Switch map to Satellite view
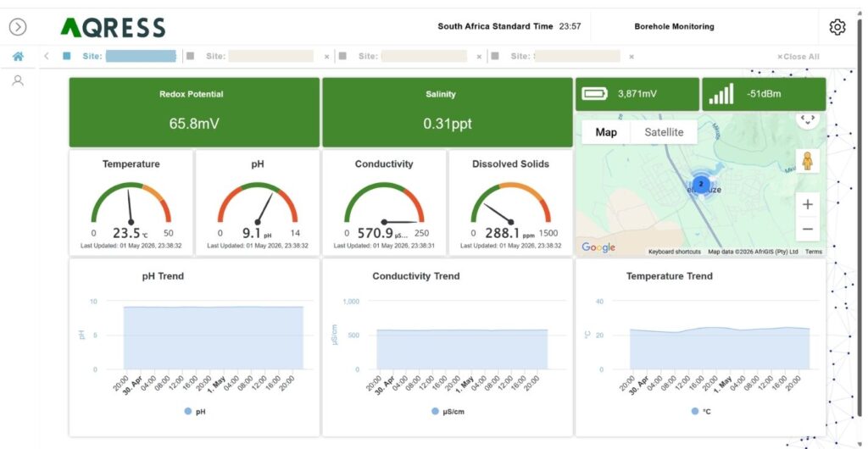 click(x=664, y=132)
